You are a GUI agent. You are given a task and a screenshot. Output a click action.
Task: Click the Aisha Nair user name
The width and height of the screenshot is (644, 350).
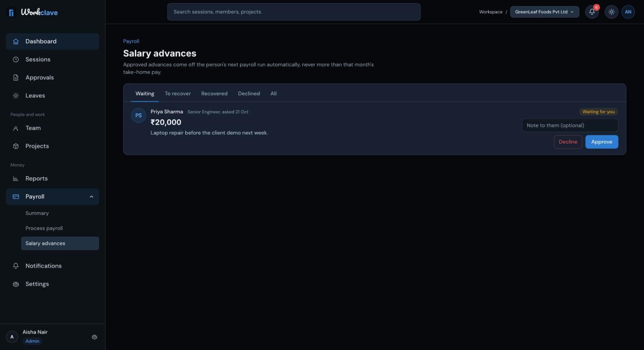pos(35,332)
